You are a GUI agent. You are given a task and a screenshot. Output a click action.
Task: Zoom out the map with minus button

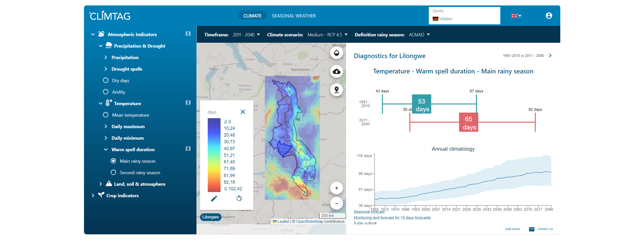coord(336,204)
